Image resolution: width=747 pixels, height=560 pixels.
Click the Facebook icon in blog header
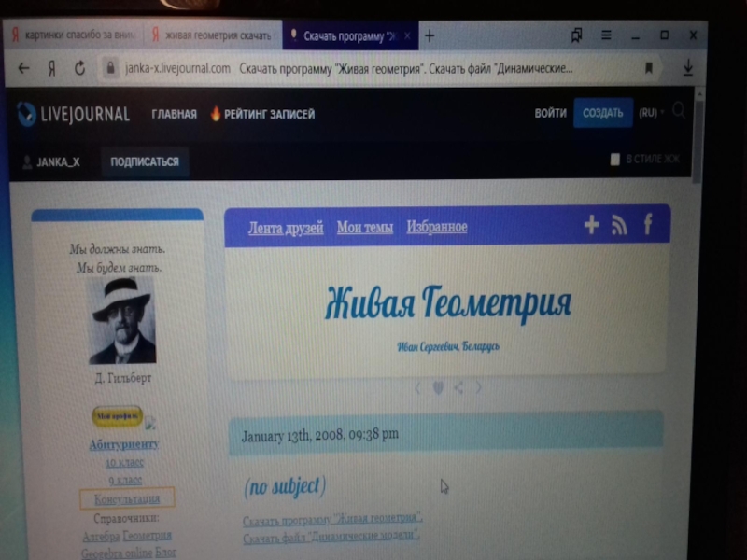pyautogui.click(x=648, y=223)
